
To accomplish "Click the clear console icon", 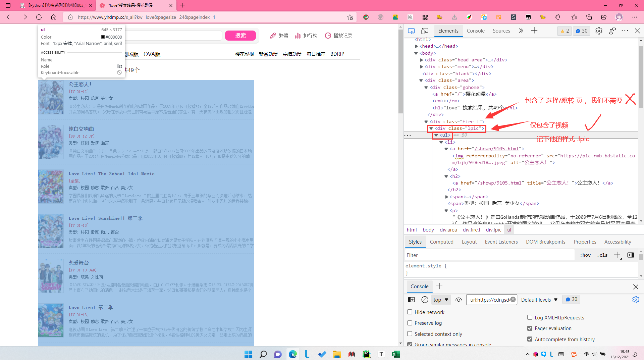I will 425,300.
